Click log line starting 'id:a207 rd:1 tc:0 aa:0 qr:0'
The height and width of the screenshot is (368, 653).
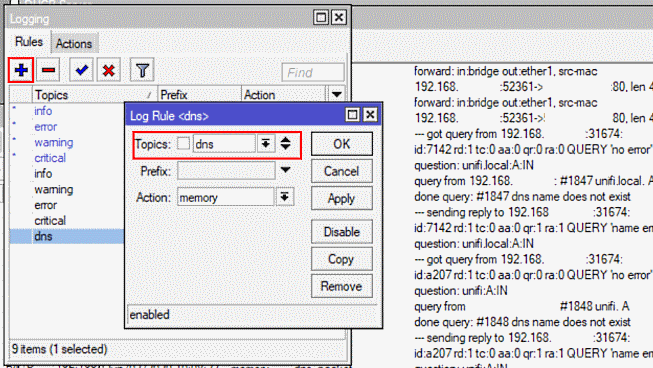click(533, 275)
